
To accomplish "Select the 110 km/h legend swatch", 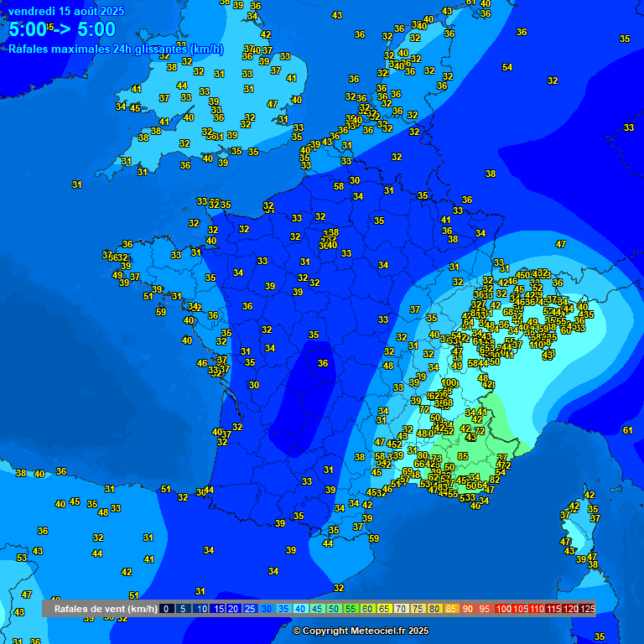I will 537,609.
